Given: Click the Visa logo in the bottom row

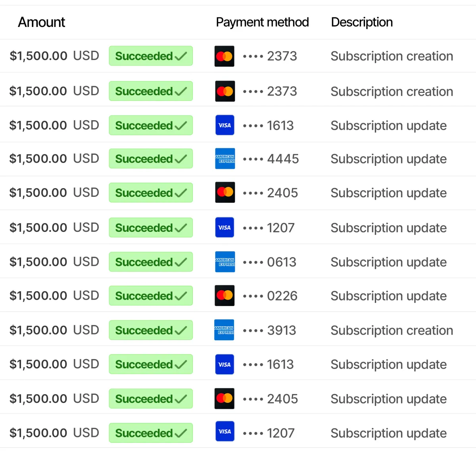Looking at the screenshot, I should point(225,431).
